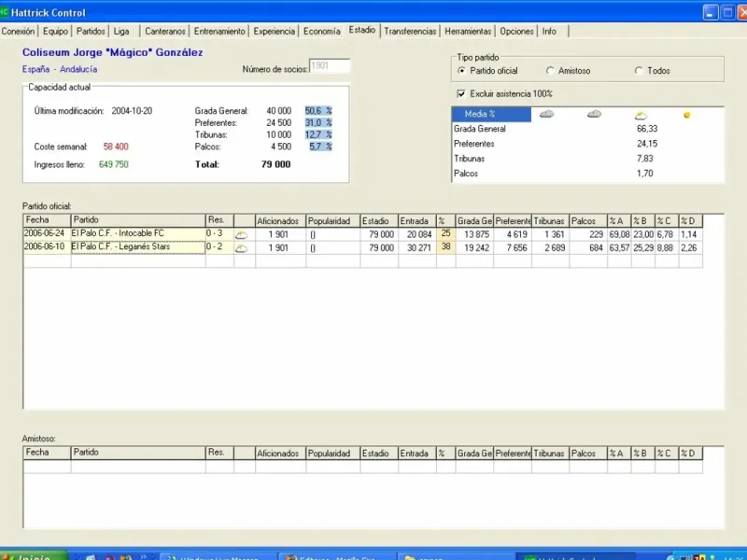Click Popularidad column header in Amistoso table
This screenshot has width=747, height=560.
click(333, 454)
